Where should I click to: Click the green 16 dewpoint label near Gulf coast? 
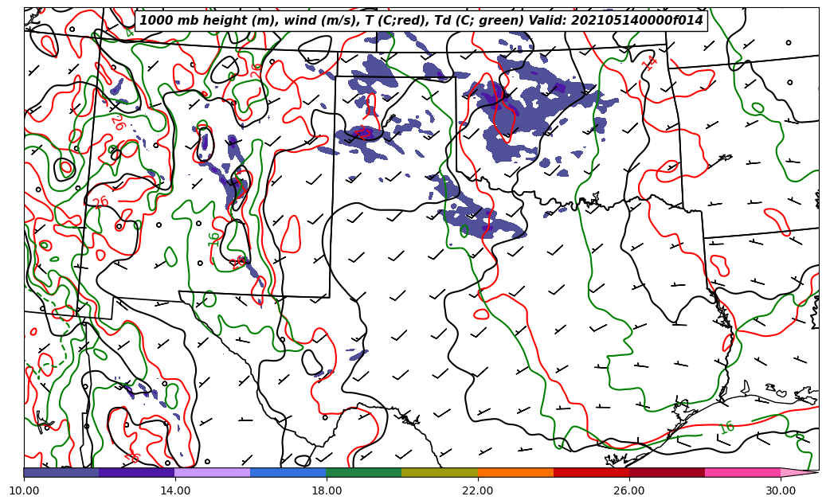pyautogui.click(x=726, y=427)
